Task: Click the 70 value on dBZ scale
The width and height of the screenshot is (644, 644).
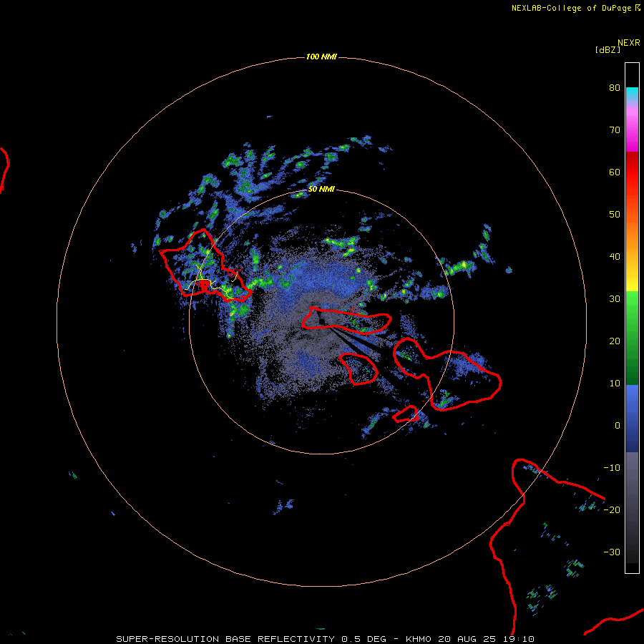Action: pyautogui.click(x=615, y=130)
